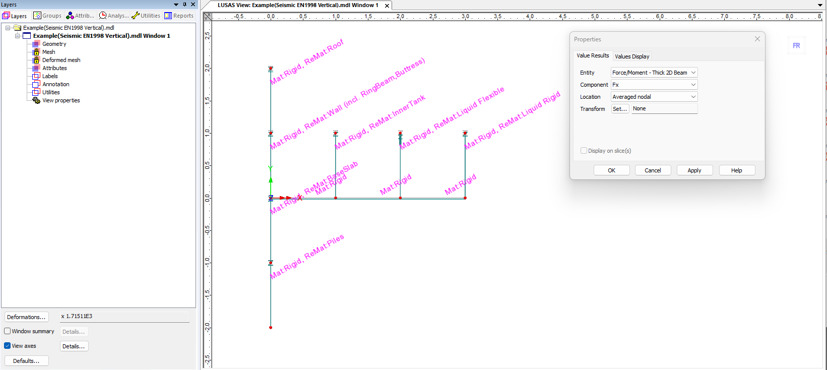Click the Defaults... button
Screen dimensions: 827x370
[x=26, y=361]
